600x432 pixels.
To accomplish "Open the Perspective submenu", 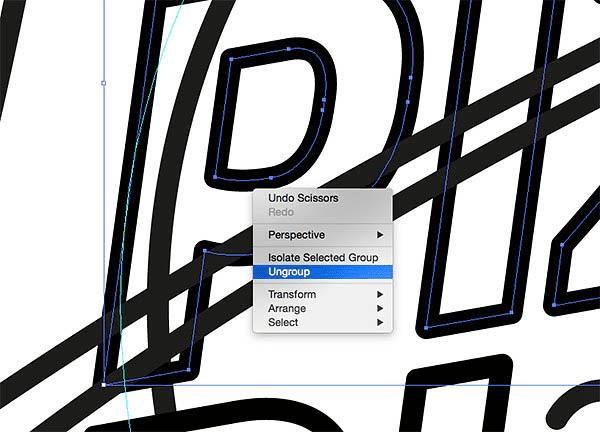I will (323, 235).
